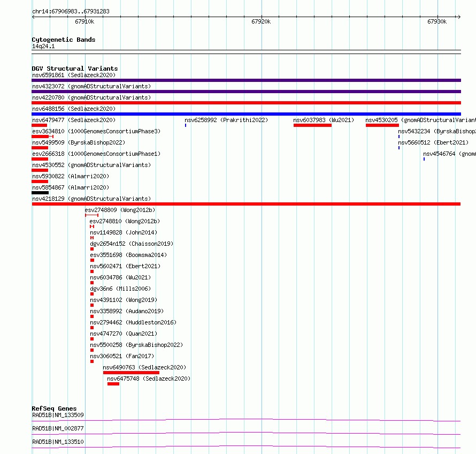Image resolution: width=476 pixels, height=454 pixels.
Task: Select esv3634810 (1000GenomesConsortiumPhase3) label
Action: tap(96, 131)
